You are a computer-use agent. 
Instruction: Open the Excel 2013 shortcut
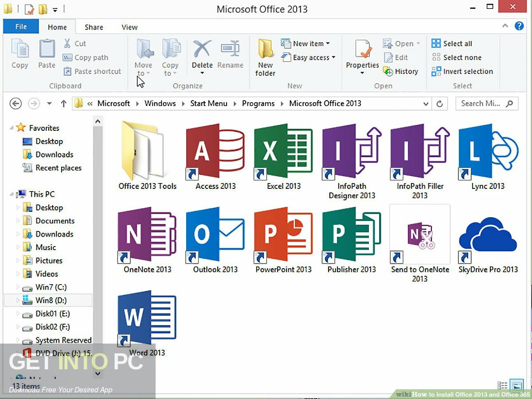coord(284,157)
